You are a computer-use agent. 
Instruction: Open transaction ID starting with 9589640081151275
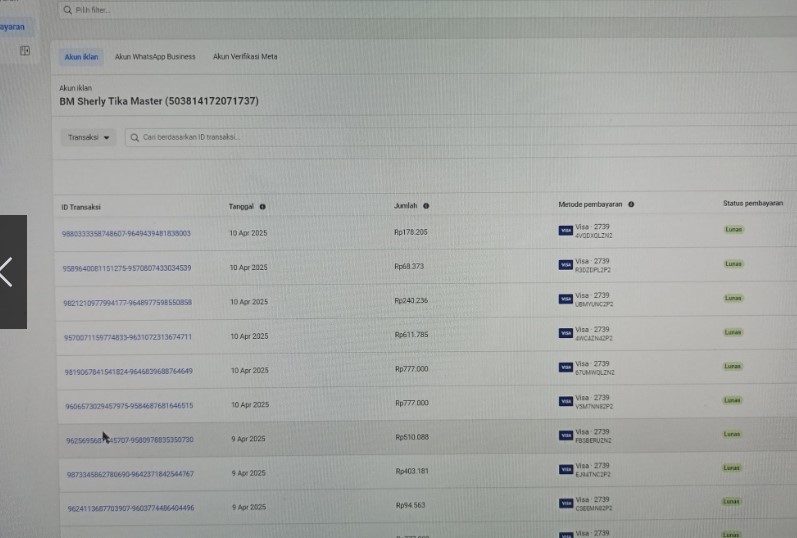tap(126, 268)
